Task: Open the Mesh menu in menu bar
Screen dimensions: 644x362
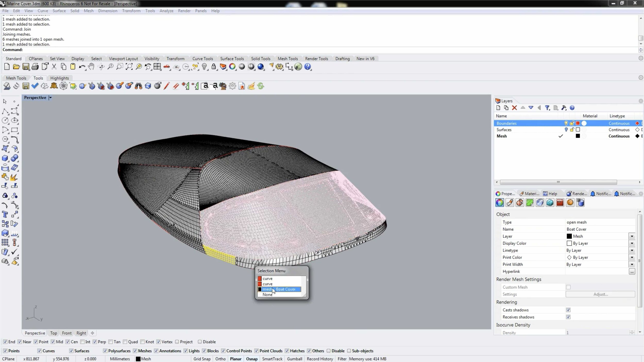Action: [x=89, y=11]
